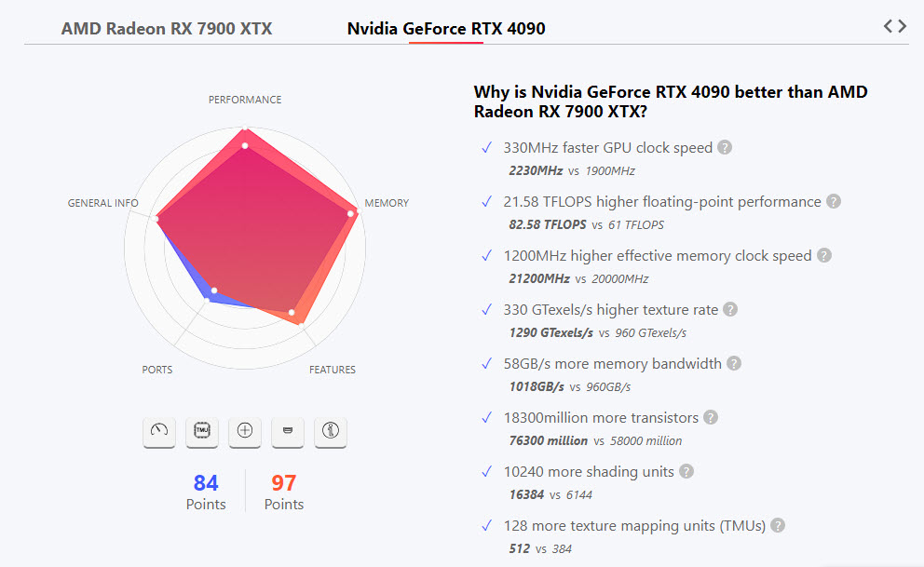Click the checkmark beside higher texture rate
The image size is (924, 567).
point(486,309)
